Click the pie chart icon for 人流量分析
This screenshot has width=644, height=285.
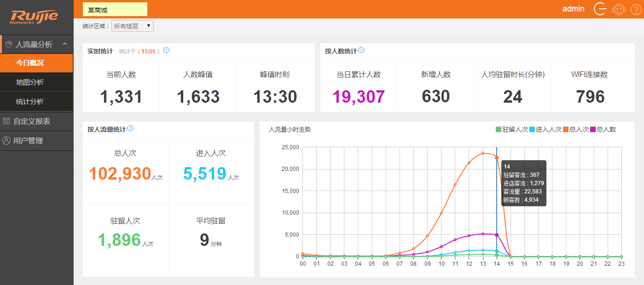[8, 44]
